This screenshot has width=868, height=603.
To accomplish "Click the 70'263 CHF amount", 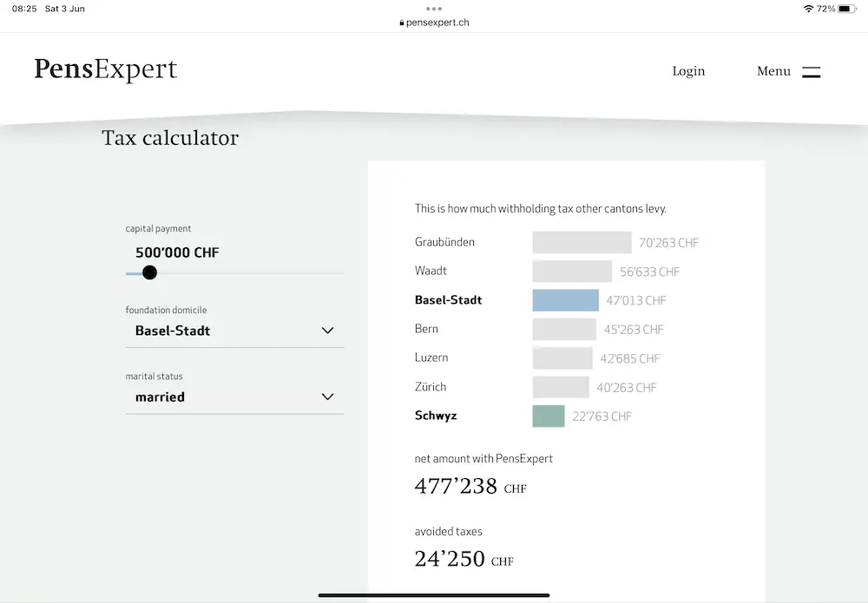I will (668, 243).
